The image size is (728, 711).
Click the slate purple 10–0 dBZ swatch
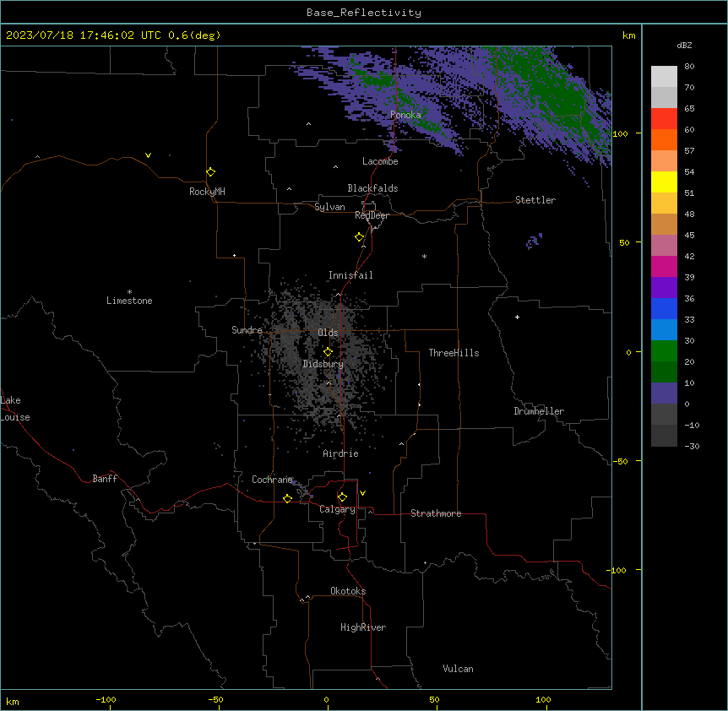point(664,393)
